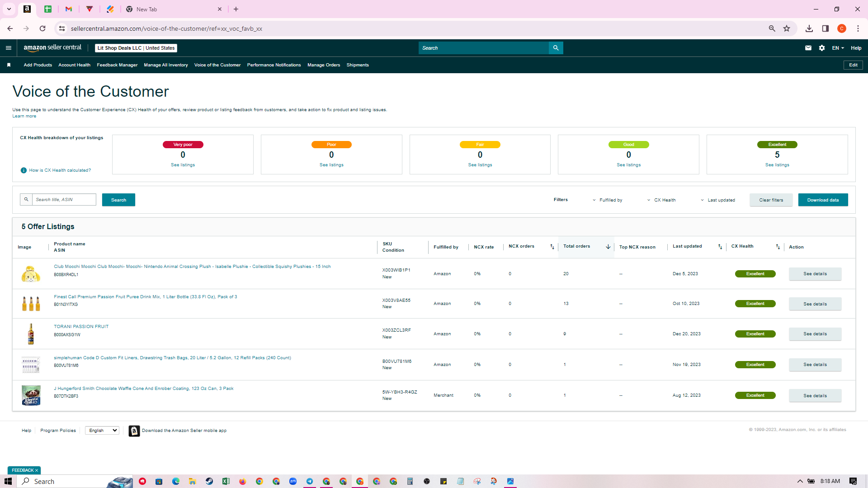
Task: Open Excel from the taskbar
Action: (x=226, y=481)
